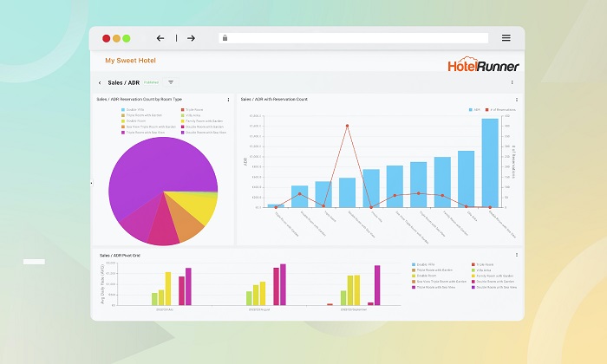Open options menu of the Pivot Grid panel

coord(517,255)
